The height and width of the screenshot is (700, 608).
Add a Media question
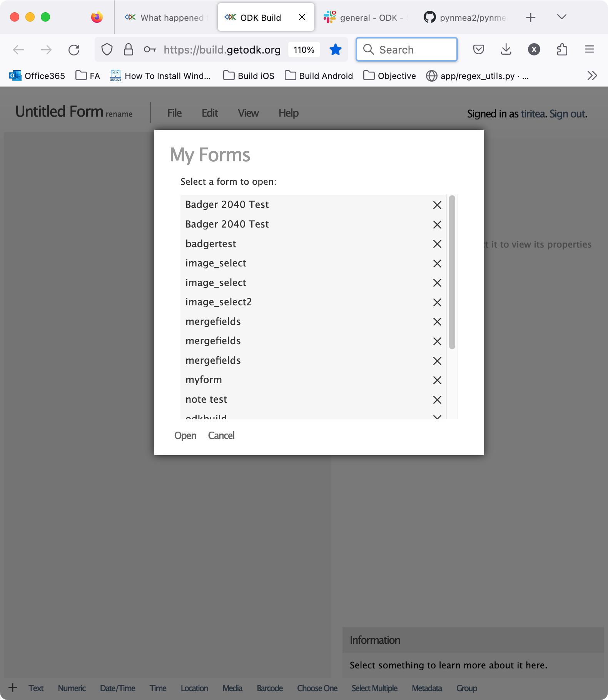tap(232, 688)
